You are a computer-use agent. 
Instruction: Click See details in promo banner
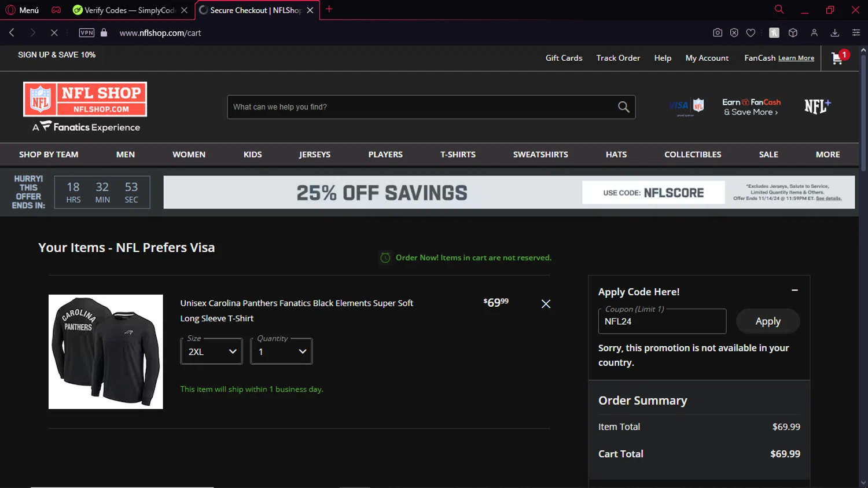coord(829,199)
